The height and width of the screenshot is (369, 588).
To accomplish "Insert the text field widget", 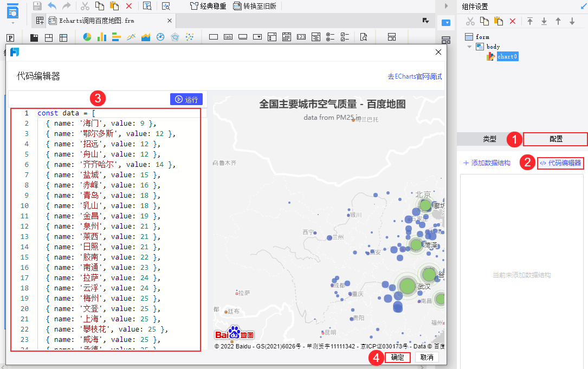I will (x=214, y=37).
